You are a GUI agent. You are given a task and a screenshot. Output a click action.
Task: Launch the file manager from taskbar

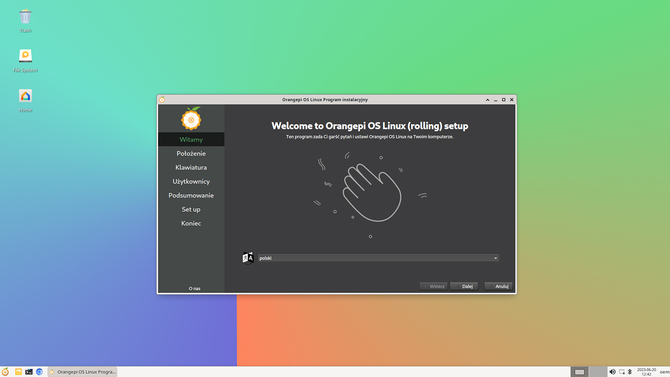click(18, 372)
